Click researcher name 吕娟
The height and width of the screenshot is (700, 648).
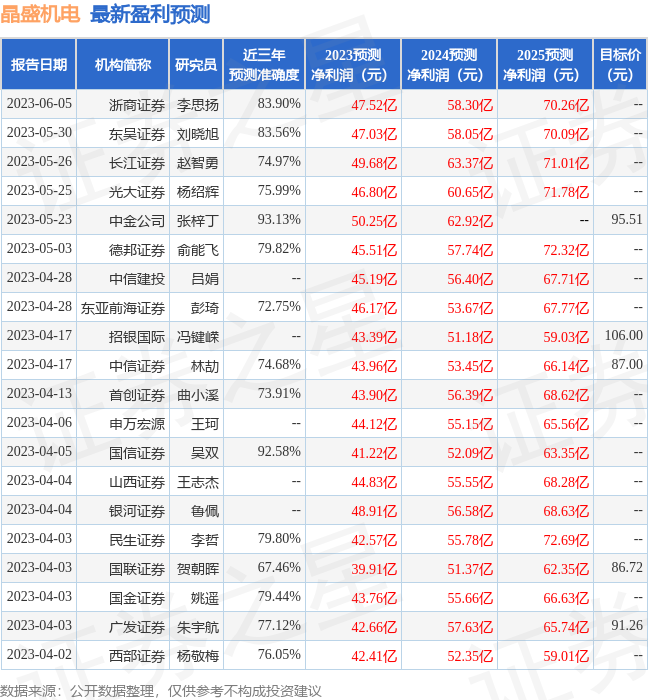click(205, 279)
